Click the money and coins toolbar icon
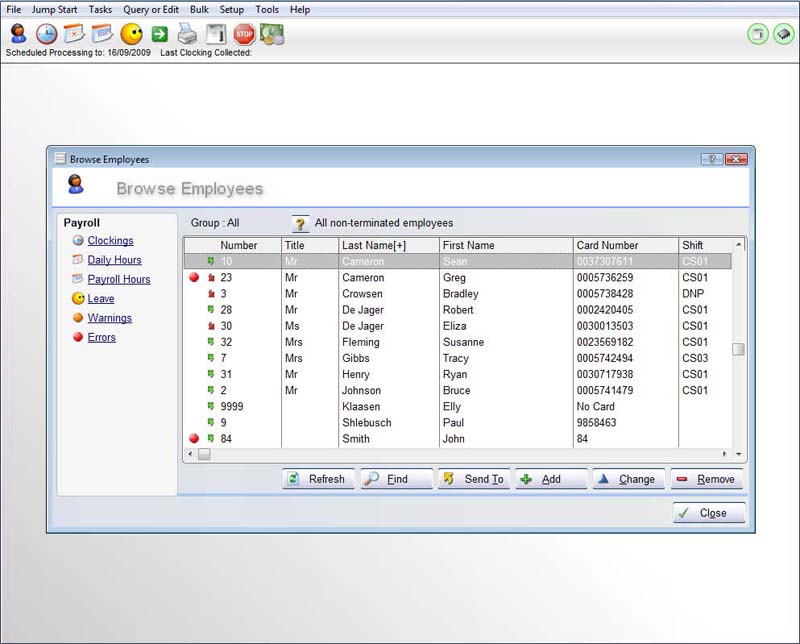 [x=272, y=34]
